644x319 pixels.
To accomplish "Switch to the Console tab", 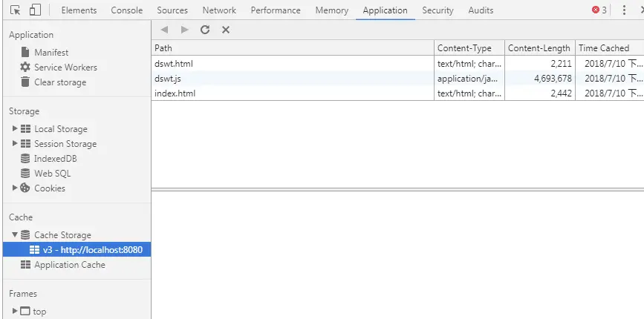I will coord(126,10).
